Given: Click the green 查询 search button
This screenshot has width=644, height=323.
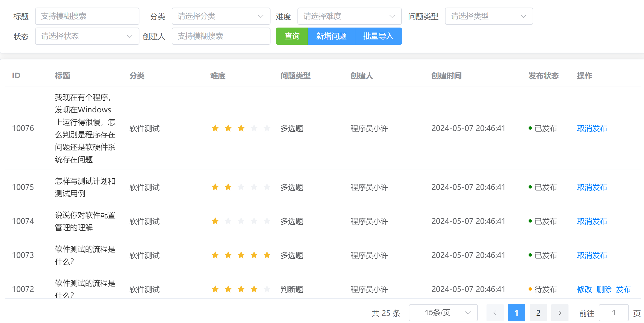Looking at the screenshot, I should coord(292,36).
